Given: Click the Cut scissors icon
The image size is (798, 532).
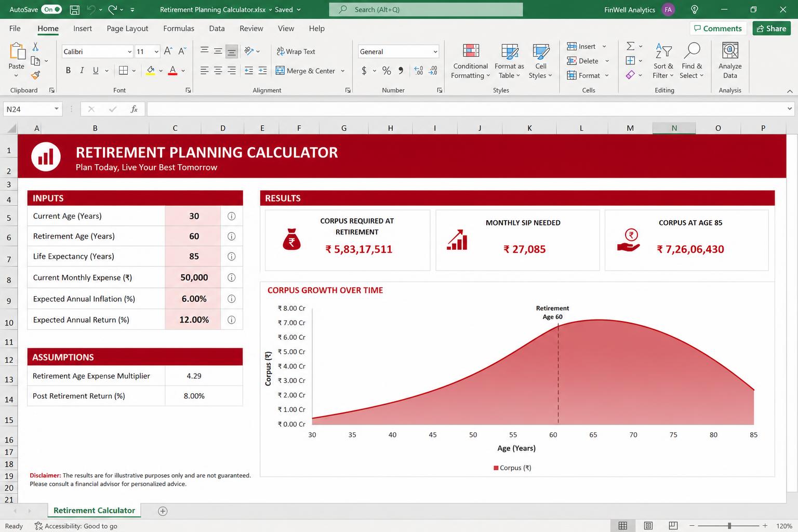Looking at the screenshot, I should pos(35,47).
